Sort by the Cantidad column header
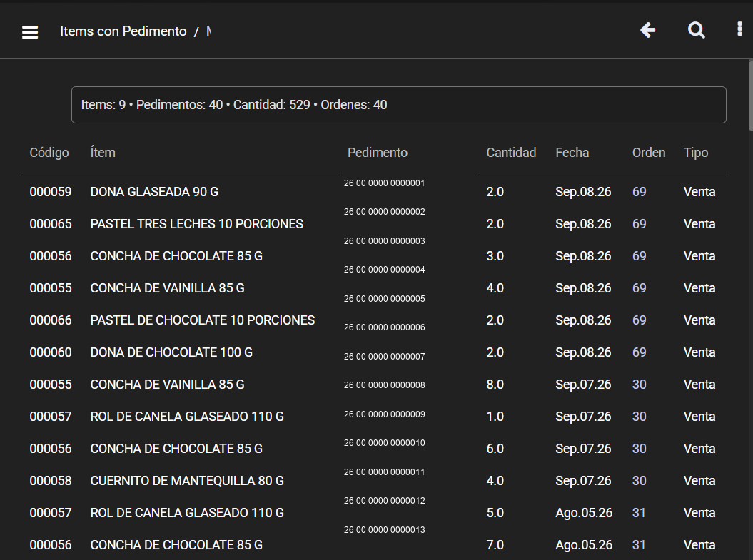 (511, 153)
